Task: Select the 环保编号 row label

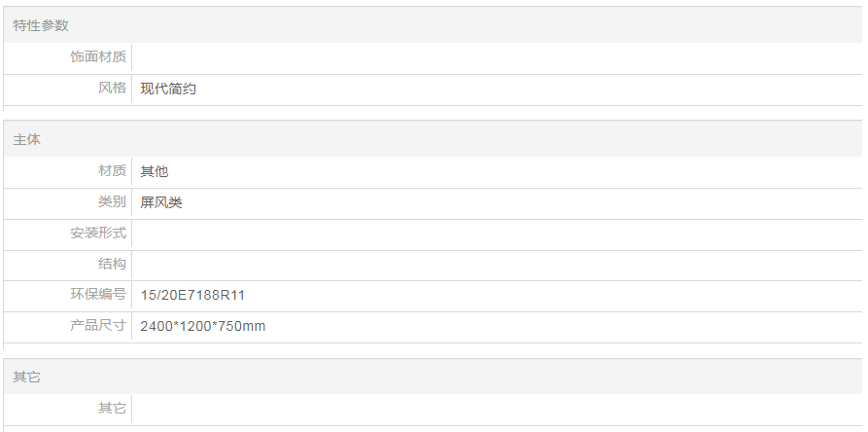Action: pos(98,295)
